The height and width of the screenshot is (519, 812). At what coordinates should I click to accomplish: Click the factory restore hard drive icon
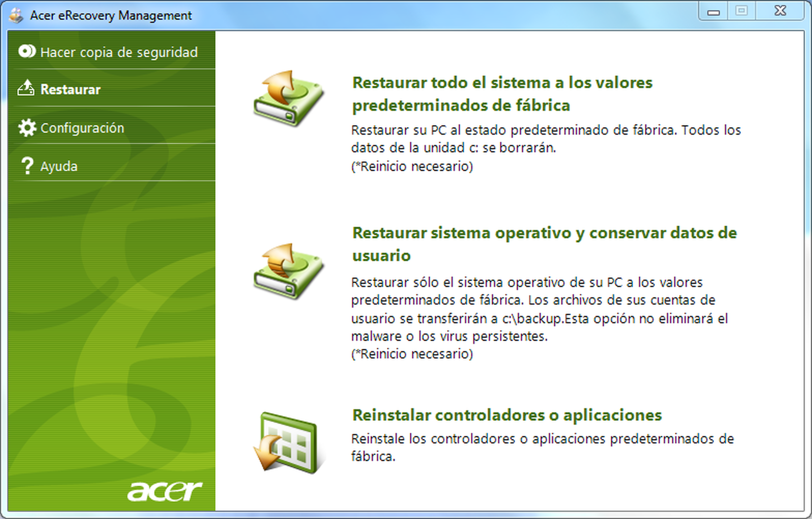pyautogui.click(x=288, y=99)
